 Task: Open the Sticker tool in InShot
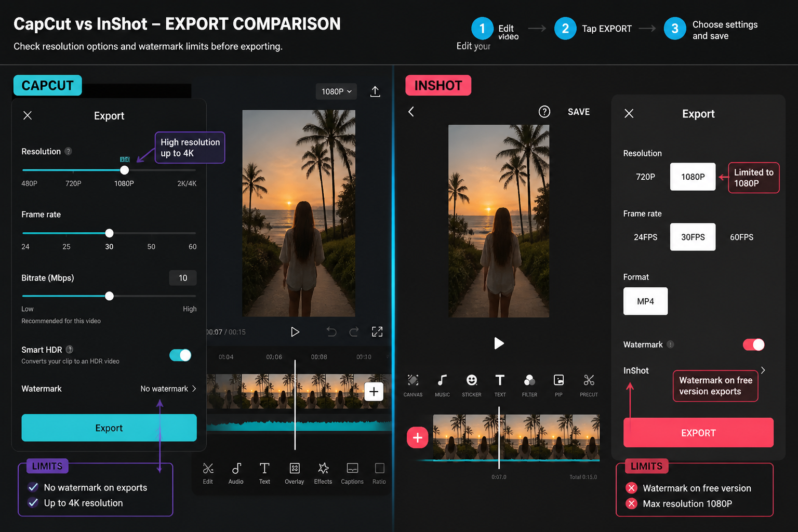[x=472, y=385]
